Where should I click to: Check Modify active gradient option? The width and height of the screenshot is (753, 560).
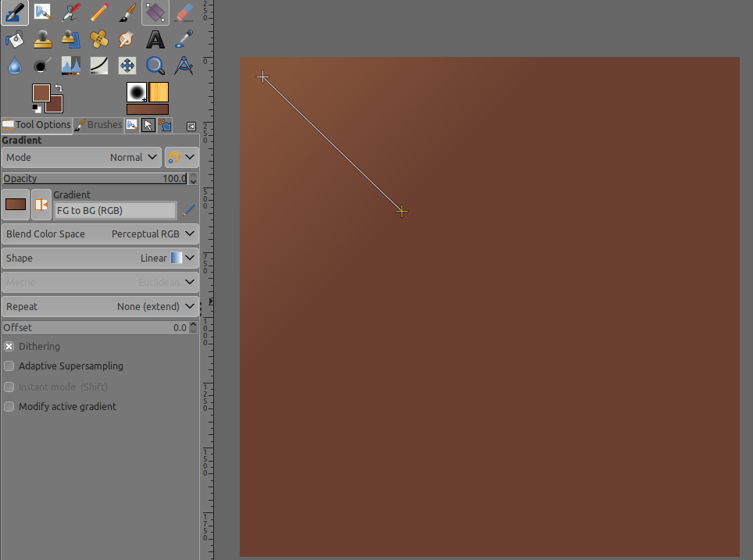tap(9, 407)
